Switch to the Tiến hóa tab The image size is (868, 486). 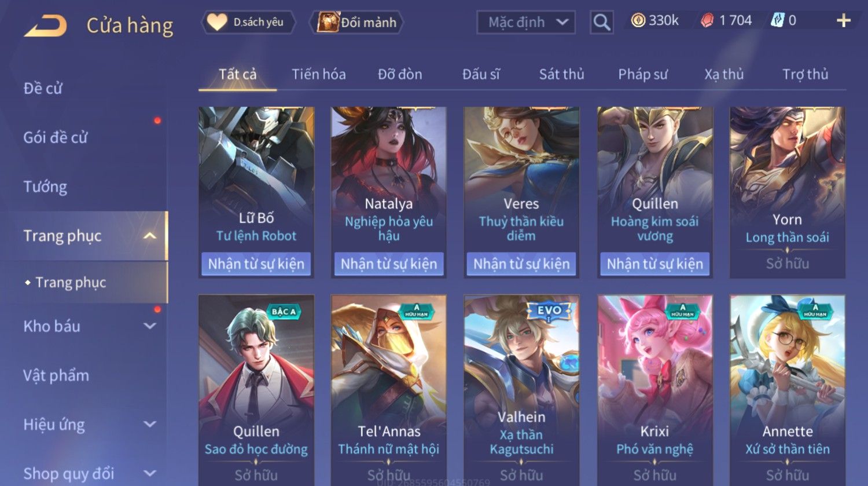tap(319, 74)
